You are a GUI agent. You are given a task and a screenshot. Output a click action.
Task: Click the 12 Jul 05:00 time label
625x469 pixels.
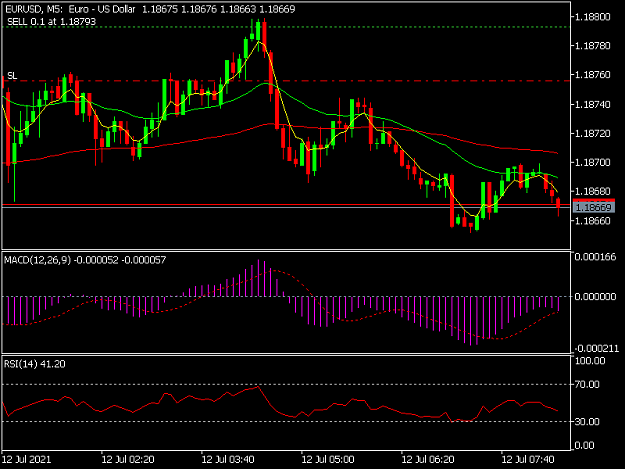328,459
